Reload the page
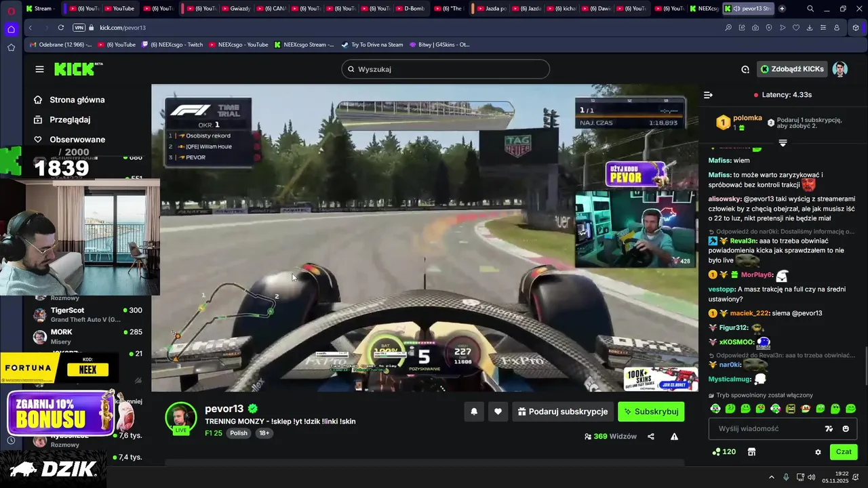 [60, 28]
